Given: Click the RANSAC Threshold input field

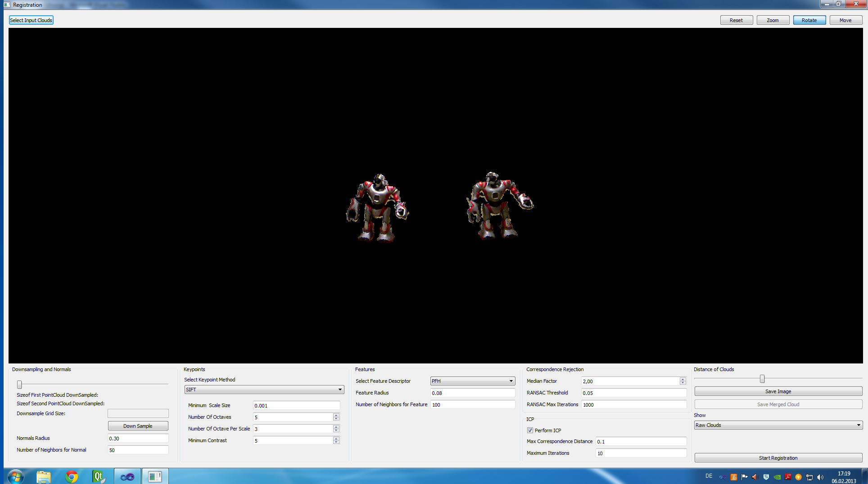Looking at the screenshot, I should point(633,393).
